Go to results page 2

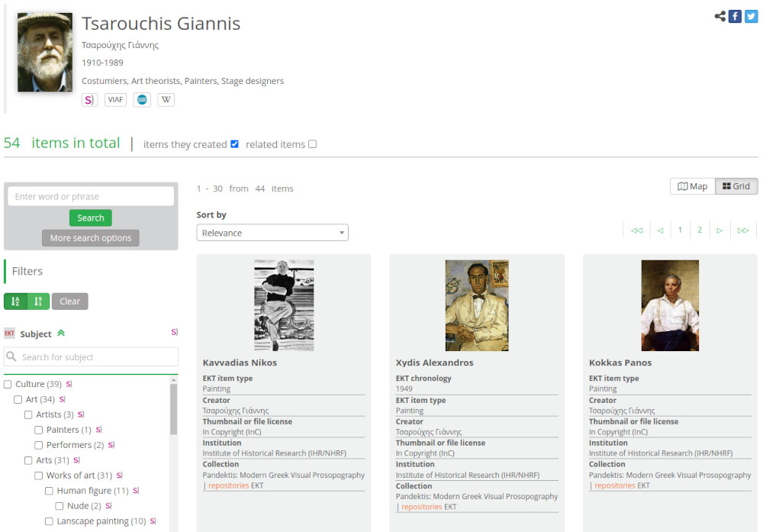coord(700,229)
